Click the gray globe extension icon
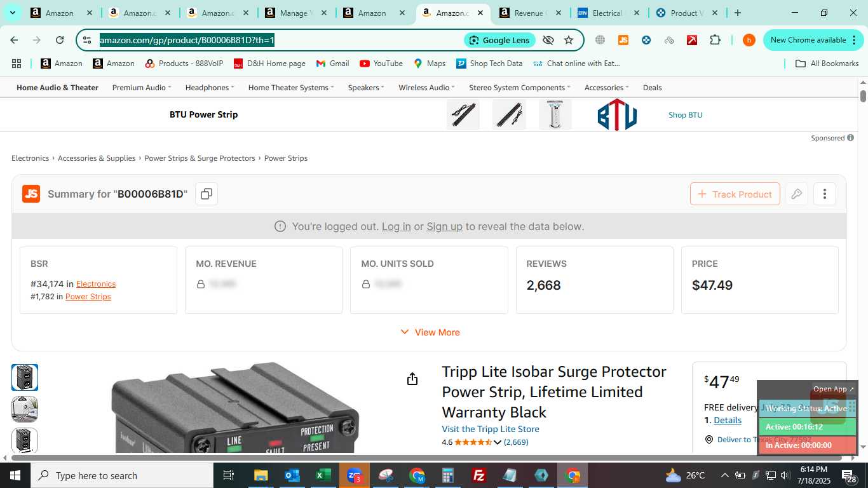The width and height of the screenshot is (868, 488). [x=600, y=40]
